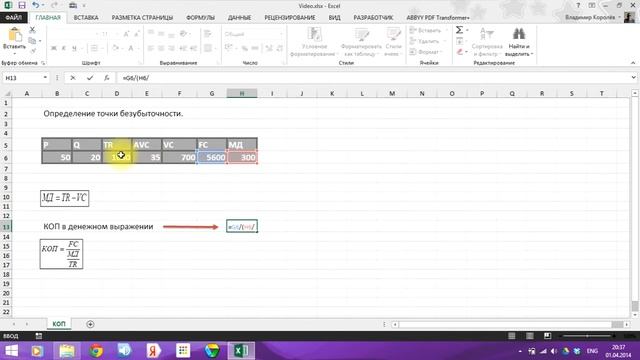The width and height of the screenshot is (640, 360).
Task: Click the Windows Start button
Action: (11, 351)
